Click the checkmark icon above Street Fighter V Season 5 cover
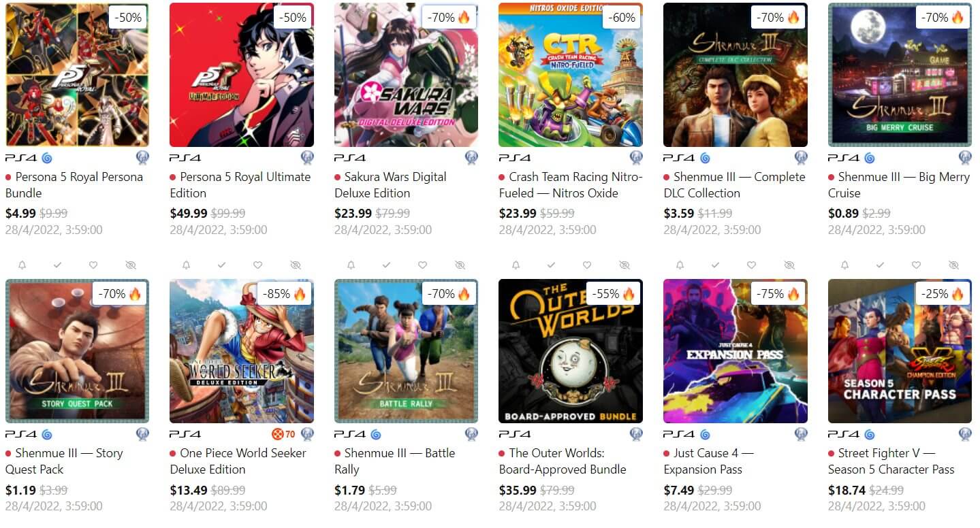 pos(880,265)
